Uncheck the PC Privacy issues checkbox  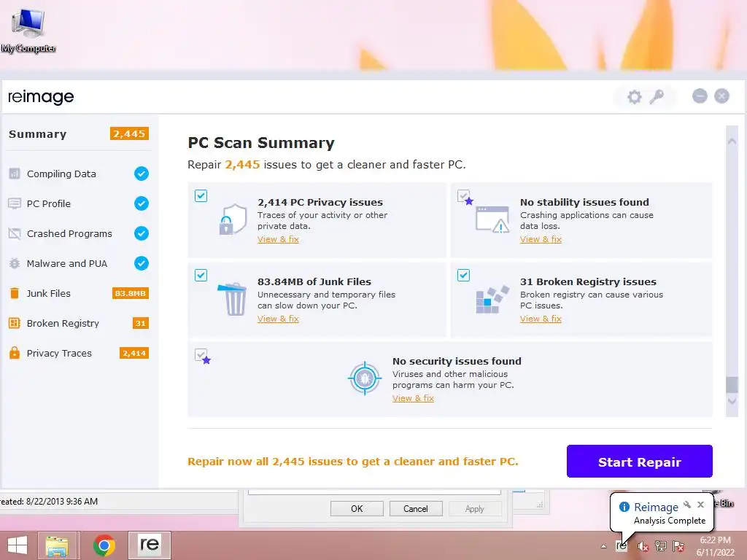(201, 195)
